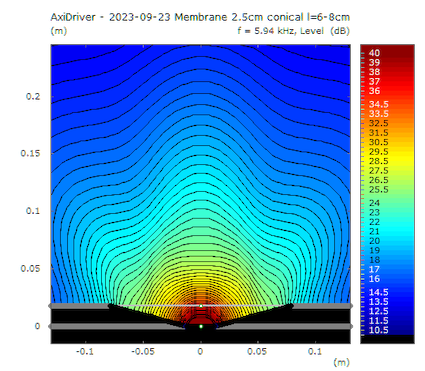This screenshot has height=371, width=425.
Task: Click the '18' value on the color scale
Action: point(374,260)
